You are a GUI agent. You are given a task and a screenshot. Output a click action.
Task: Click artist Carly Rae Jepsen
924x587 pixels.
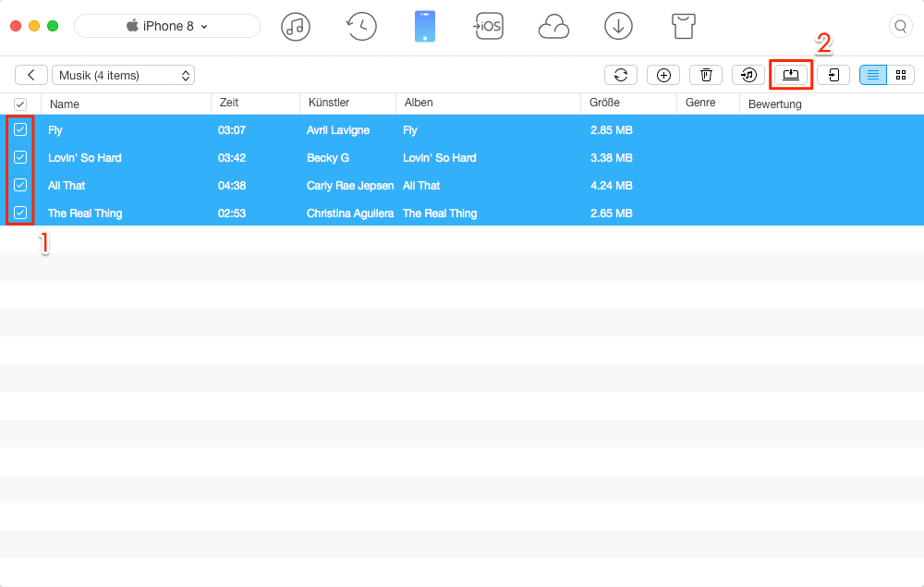pos(350,186)
